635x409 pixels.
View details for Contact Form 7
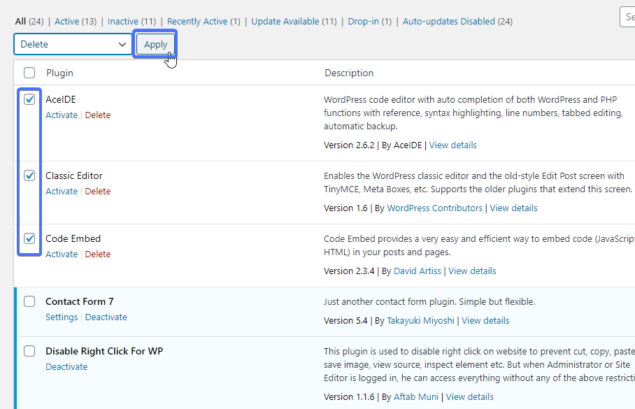(x=485, y=320)
